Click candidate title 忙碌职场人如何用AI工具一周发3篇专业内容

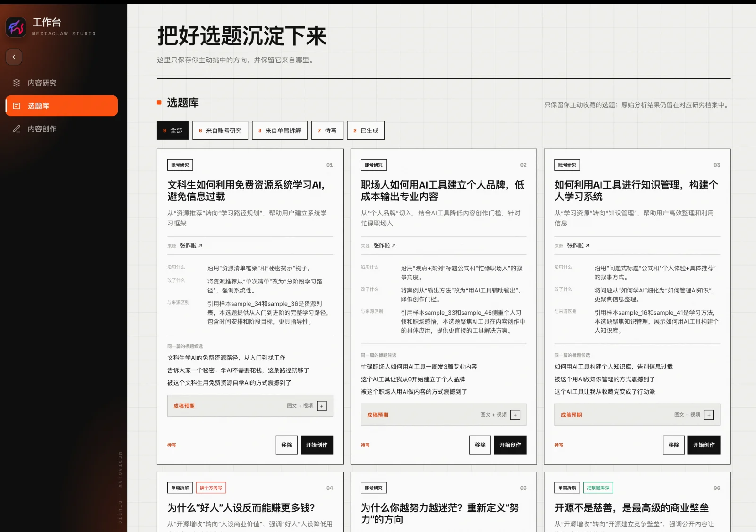(x=419, y=367)
